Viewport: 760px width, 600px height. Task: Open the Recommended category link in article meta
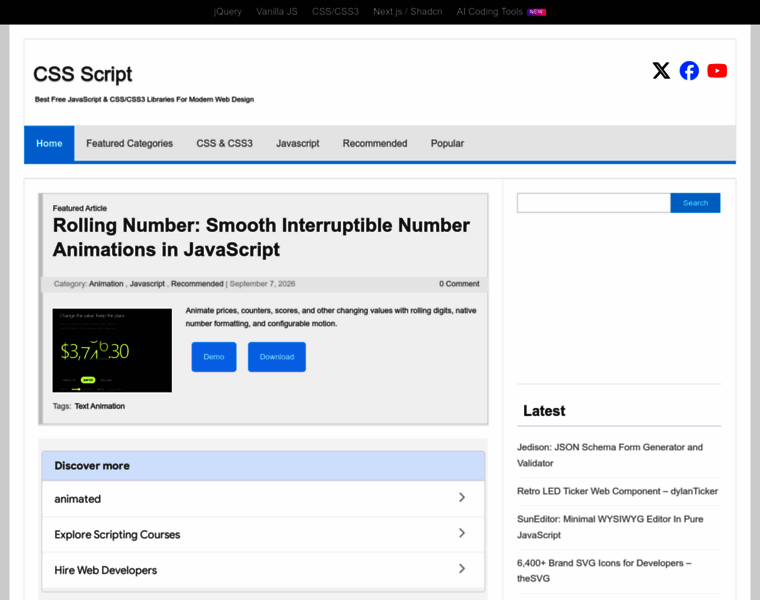pos(197,284)
